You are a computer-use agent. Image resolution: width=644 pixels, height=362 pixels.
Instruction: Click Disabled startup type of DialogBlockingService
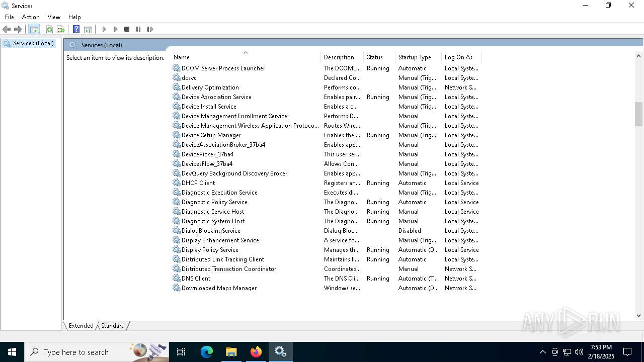[410, 231]
